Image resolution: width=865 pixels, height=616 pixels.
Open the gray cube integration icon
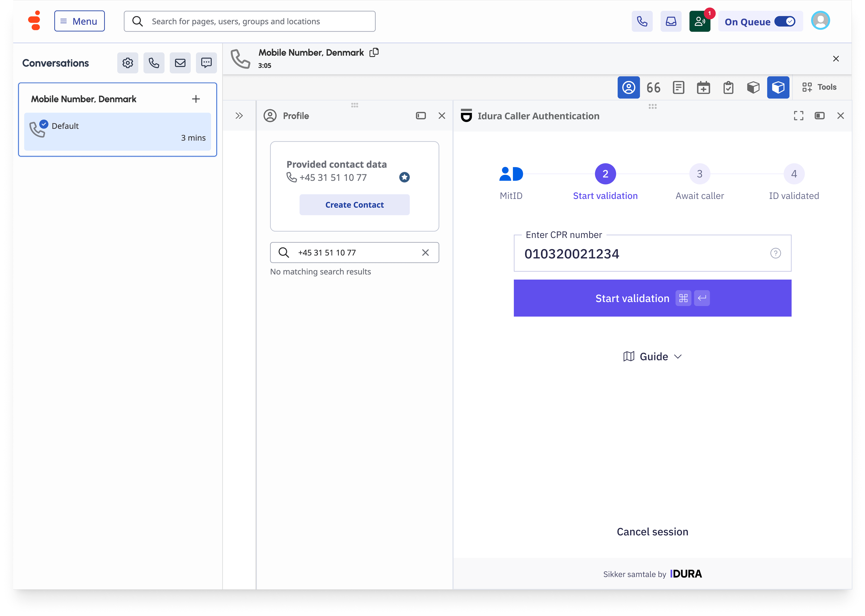[x=753, y=88]
